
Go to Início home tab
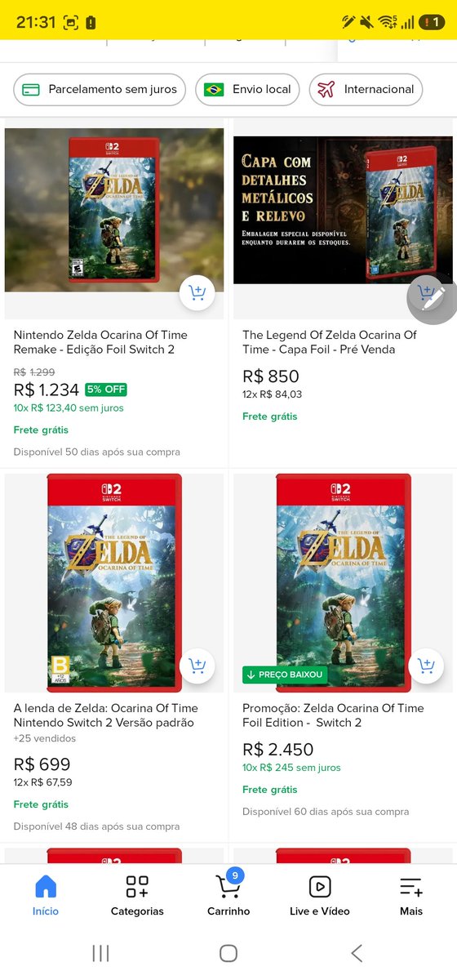pyautogui.click(x=46, y=893)
